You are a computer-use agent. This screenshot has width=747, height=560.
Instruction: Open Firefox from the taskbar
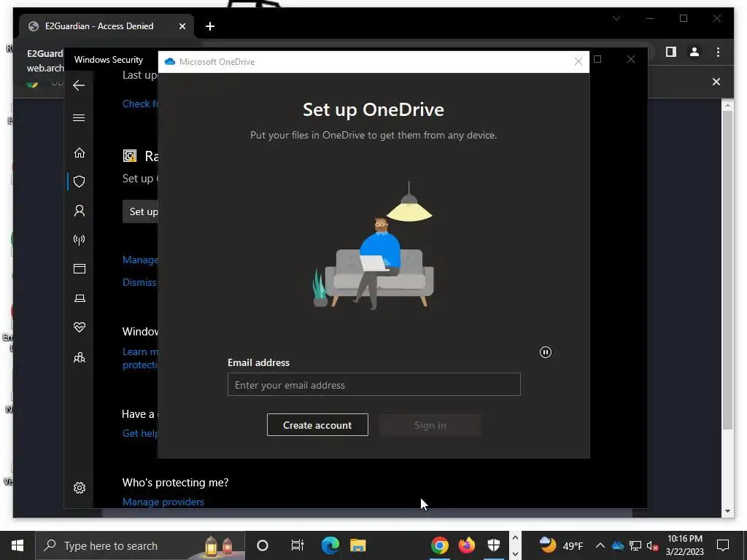coord(466,545)
